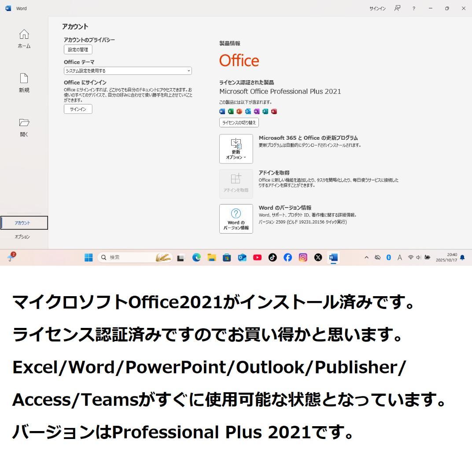Show hidden tray icons chevron
The image size is (472, 476).
(x=366, y=257)
